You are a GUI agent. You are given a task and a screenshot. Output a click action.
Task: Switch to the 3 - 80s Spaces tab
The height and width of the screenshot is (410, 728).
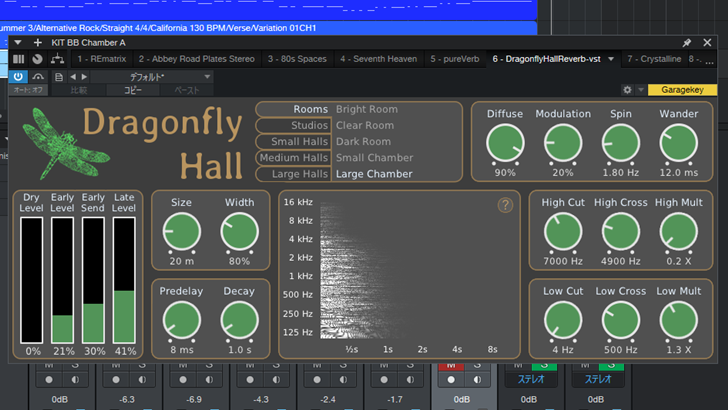click(x=297, y=59)
